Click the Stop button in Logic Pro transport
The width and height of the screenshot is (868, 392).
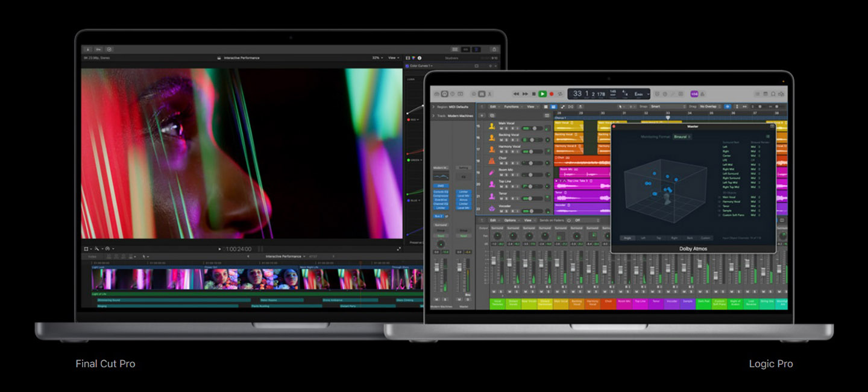tap(534, 94)
